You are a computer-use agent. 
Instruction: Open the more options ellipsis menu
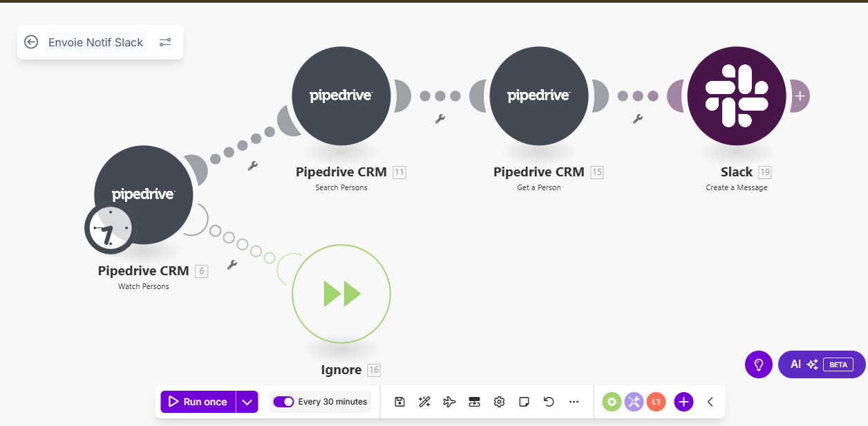tap(574, 402)
